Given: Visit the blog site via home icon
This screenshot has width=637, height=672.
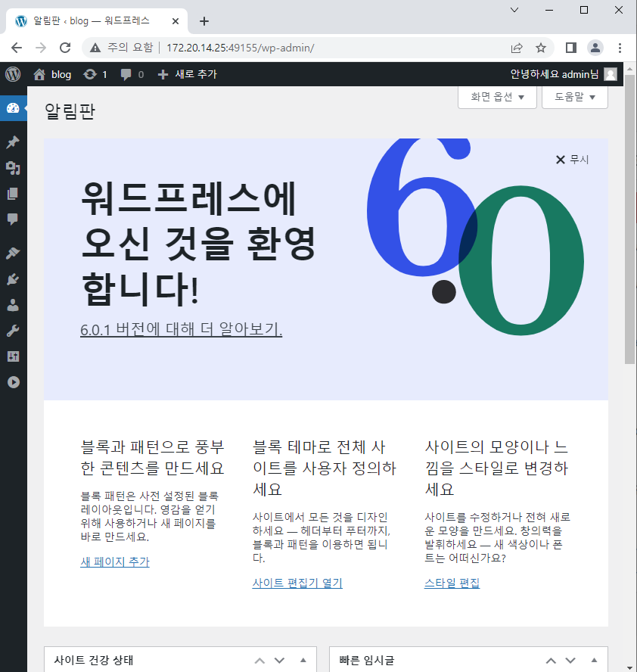Looking at the screenshot, I should [x=52, y=74].
